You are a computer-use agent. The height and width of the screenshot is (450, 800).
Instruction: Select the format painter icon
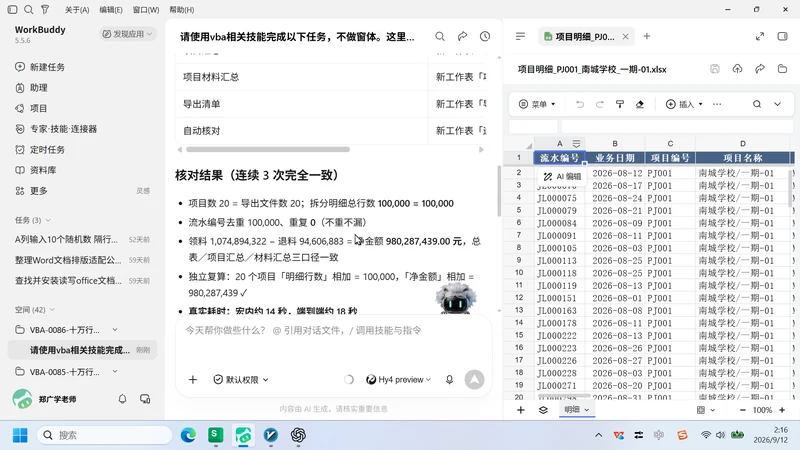coord(620,104)
